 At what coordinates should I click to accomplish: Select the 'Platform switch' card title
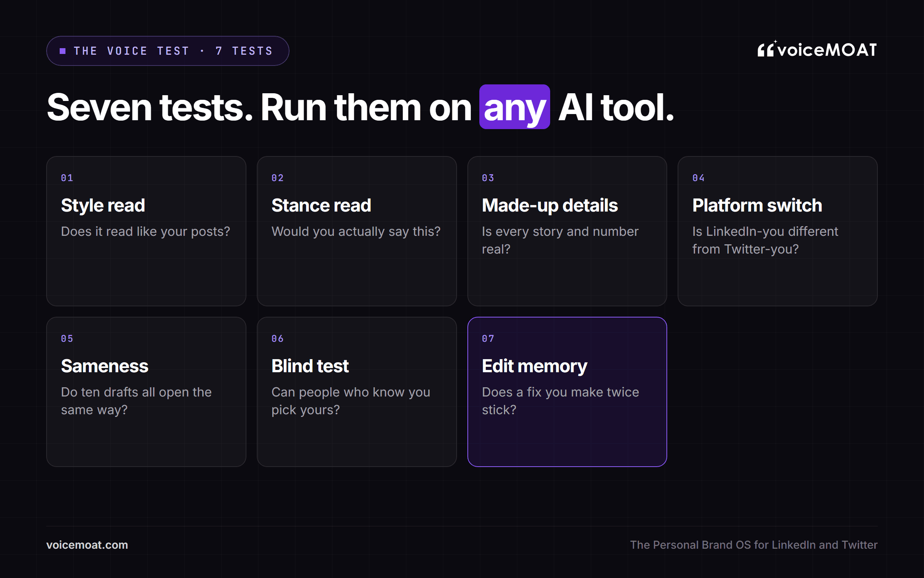click(x=757, y=205)
